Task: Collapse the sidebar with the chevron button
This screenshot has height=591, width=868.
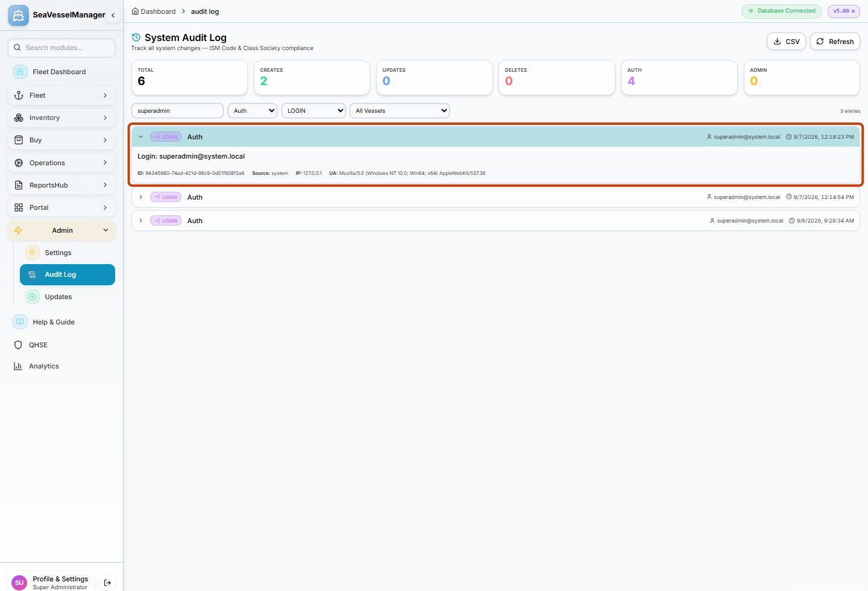Action: point(113,15)
